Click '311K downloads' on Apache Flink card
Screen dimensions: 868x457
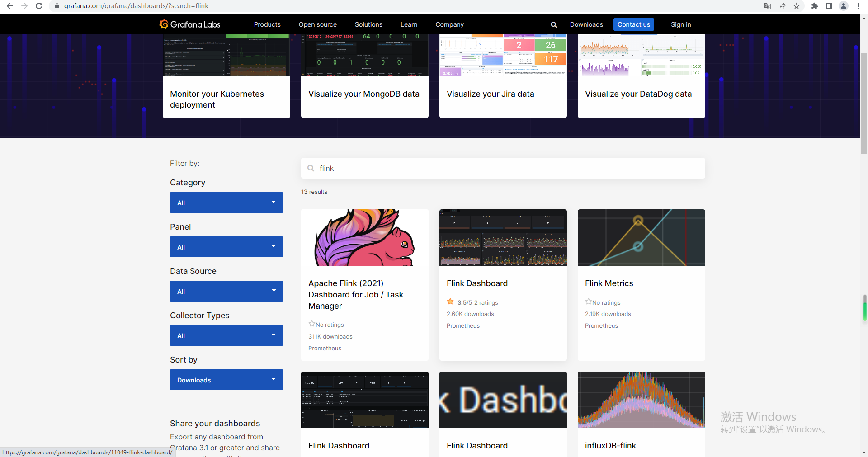click(330, 336)
